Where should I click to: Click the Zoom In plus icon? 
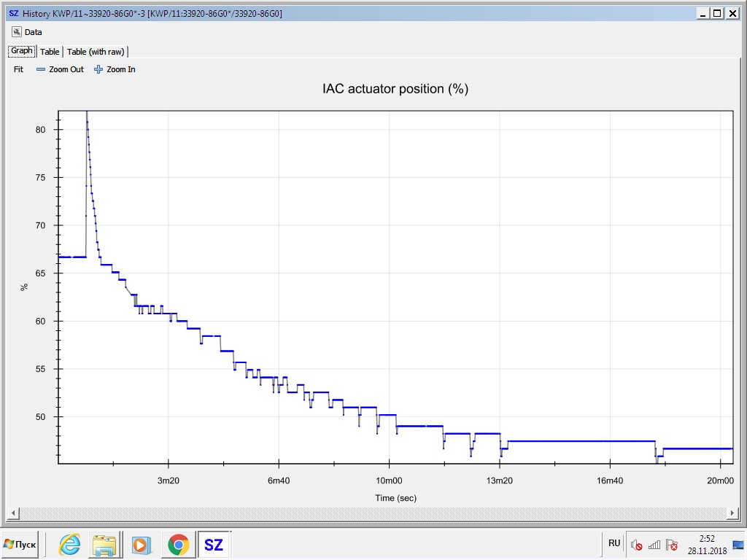pyautogui.click(x=99, y=69)
